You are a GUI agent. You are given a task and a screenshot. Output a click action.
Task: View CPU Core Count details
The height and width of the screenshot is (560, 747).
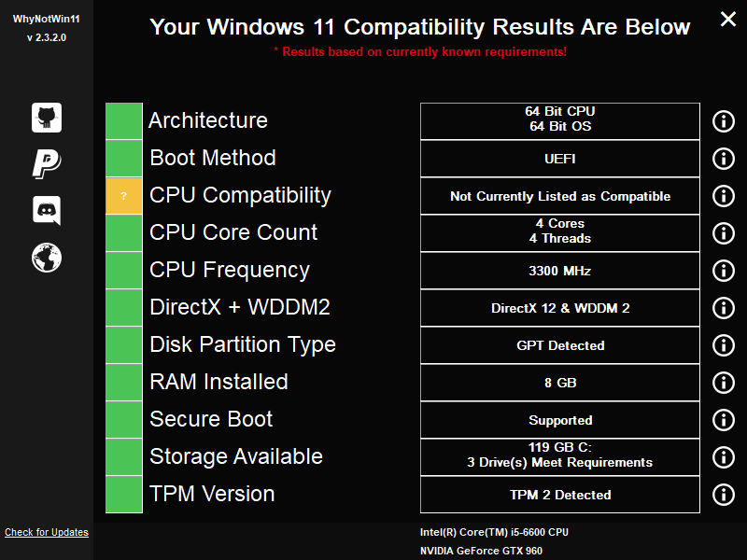(x=723, y=233)
